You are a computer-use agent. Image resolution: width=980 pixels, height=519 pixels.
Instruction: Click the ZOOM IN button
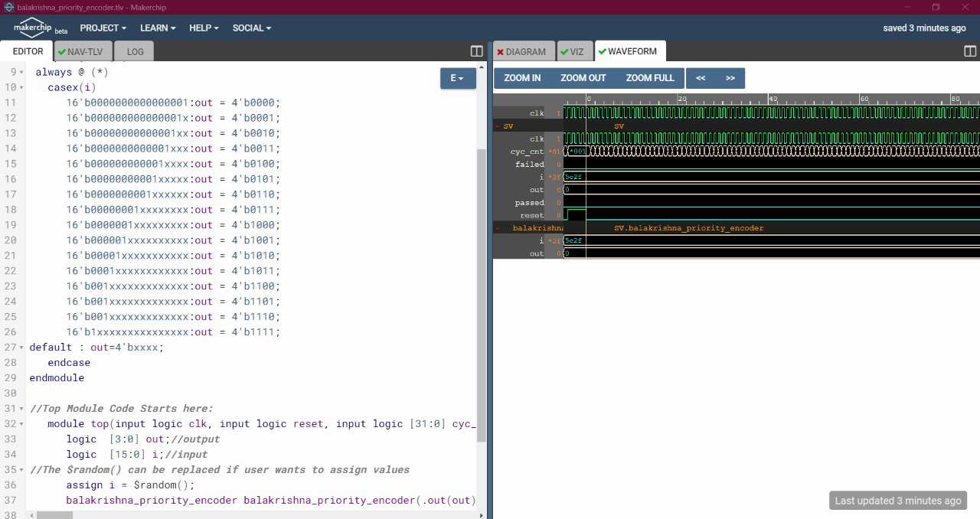pos(521,77)
